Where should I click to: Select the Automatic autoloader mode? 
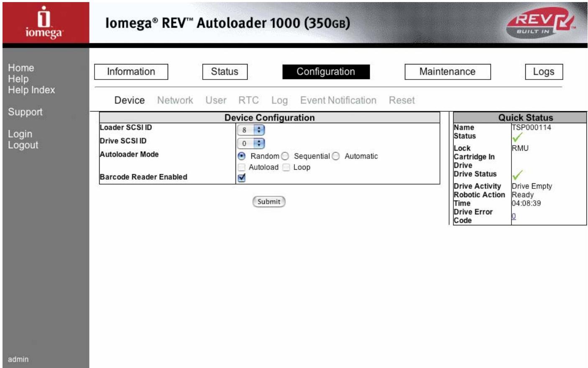[x=335, y=156]
